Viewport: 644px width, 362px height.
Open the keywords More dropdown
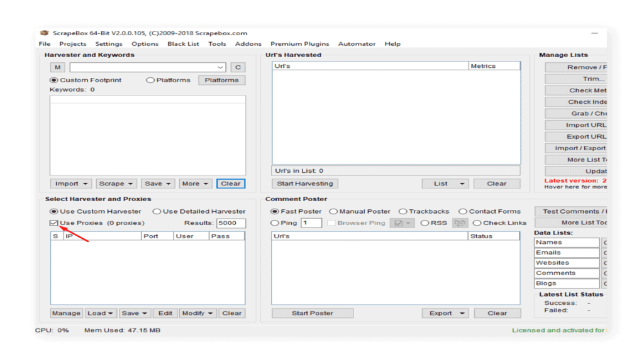(196, 184)
